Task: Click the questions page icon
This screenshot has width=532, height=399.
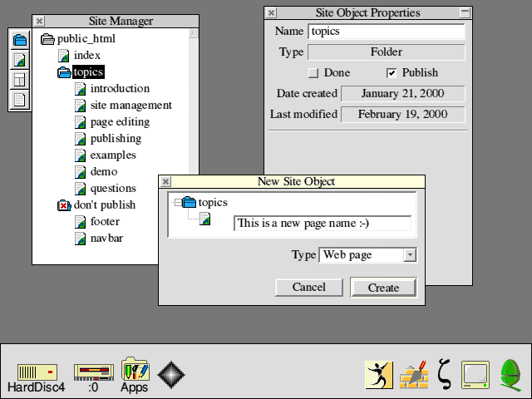Action: [81, 189]
